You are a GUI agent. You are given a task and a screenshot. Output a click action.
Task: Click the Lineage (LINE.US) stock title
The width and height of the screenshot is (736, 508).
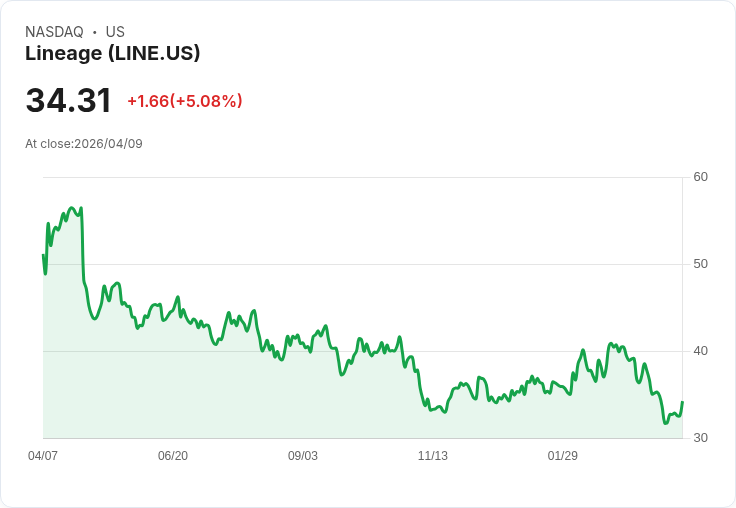(112, 53)
